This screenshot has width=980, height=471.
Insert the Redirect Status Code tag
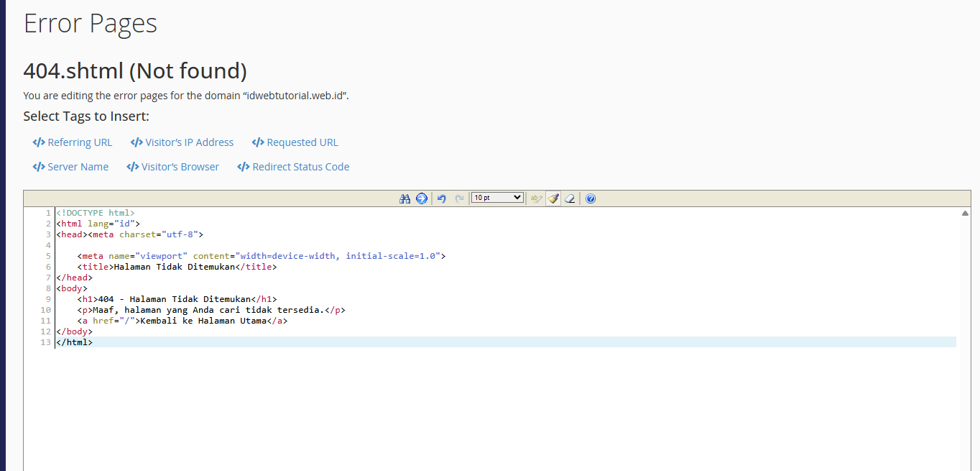[293, 167]
